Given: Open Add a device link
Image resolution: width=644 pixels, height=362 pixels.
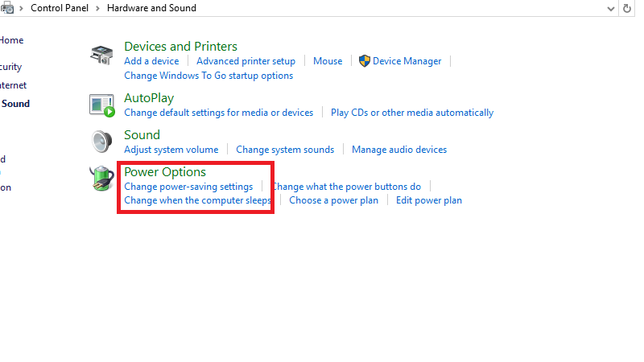Looking at the screenshot, I should (x=151, y=61).
